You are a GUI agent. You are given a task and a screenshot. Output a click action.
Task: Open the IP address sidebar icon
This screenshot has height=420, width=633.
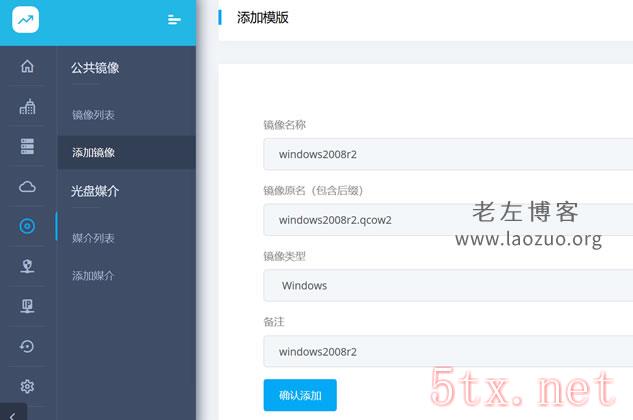(x=27, y=306)
